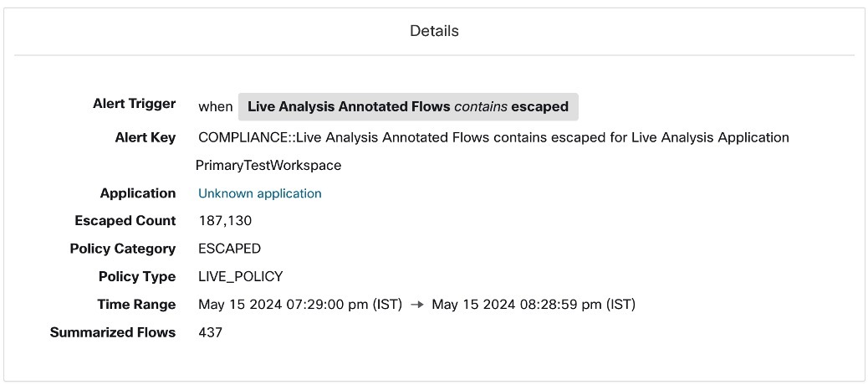Click the Escaped Count value 187,130
Viewport: 868px width, 385px height.
click(225, 221)
